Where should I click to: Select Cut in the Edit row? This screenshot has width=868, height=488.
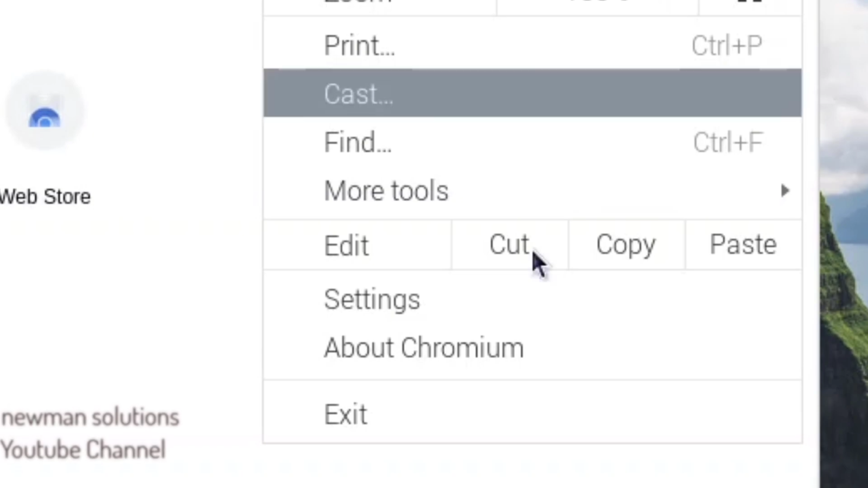[x=509, y=245]
